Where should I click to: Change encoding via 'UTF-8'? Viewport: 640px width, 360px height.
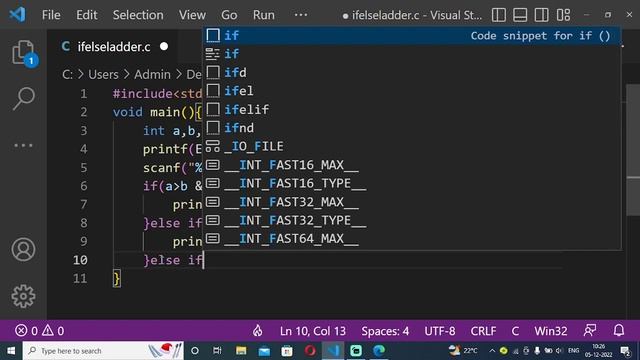point(440,331)
